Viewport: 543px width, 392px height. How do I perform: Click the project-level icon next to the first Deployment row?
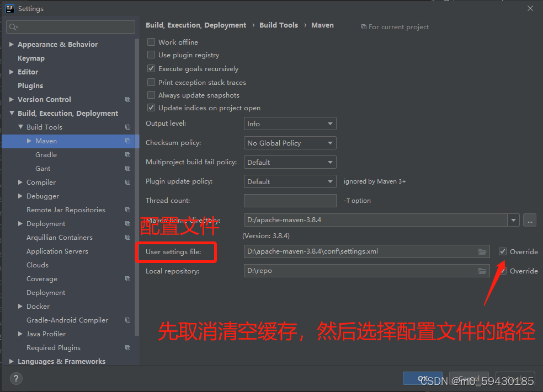tap(128, 224)
